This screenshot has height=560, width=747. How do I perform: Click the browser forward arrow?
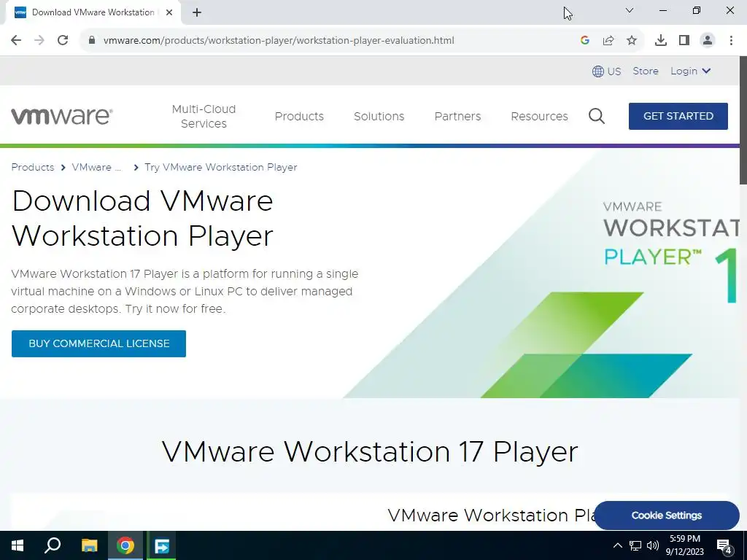[x=39, y=41]
